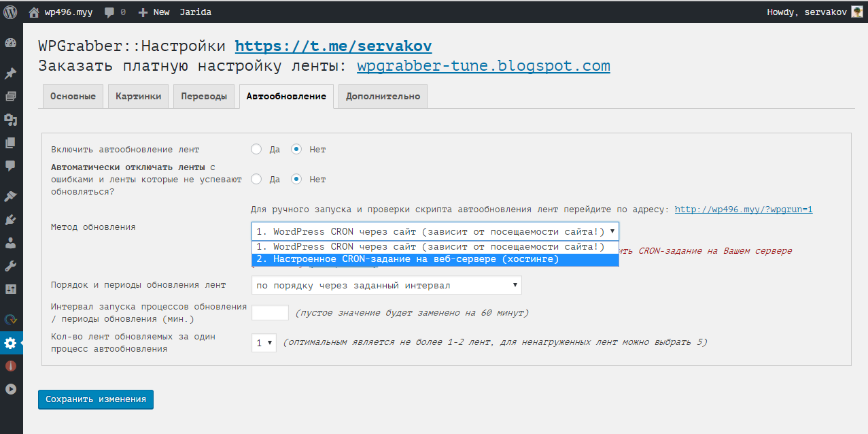The height and width of the screenshot is (434, 868).
Task: Open the comments bubble icon in admin bar
Action: 109,12
